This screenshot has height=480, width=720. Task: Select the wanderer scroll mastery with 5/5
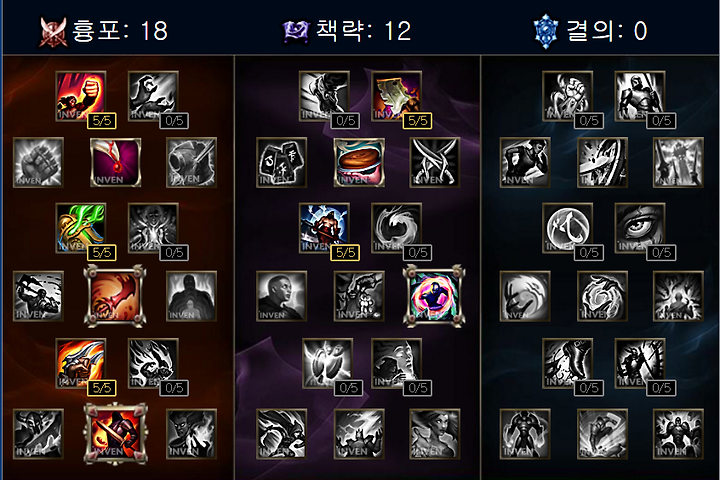396,96
